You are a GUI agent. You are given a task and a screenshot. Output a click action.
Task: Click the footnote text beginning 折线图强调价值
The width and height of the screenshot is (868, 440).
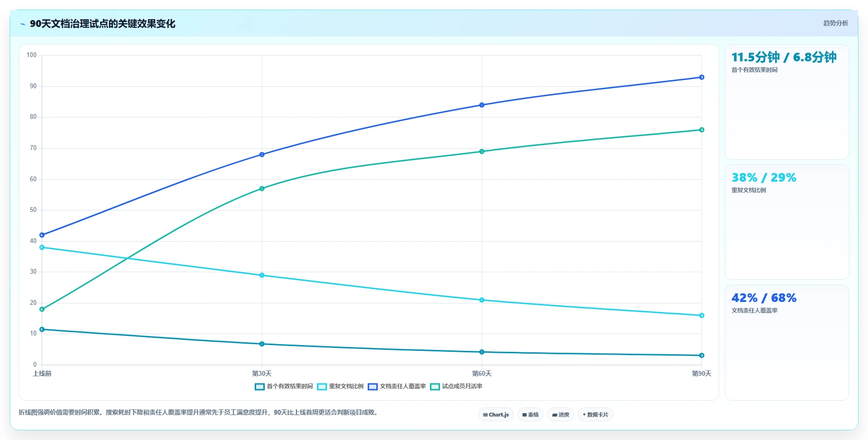(199, 412)
